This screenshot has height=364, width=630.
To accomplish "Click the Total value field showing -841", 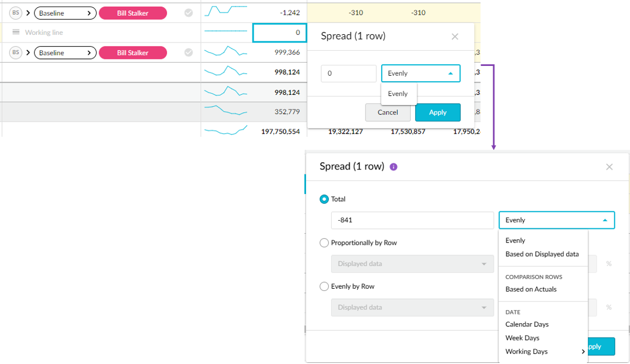I will (412, 220).
